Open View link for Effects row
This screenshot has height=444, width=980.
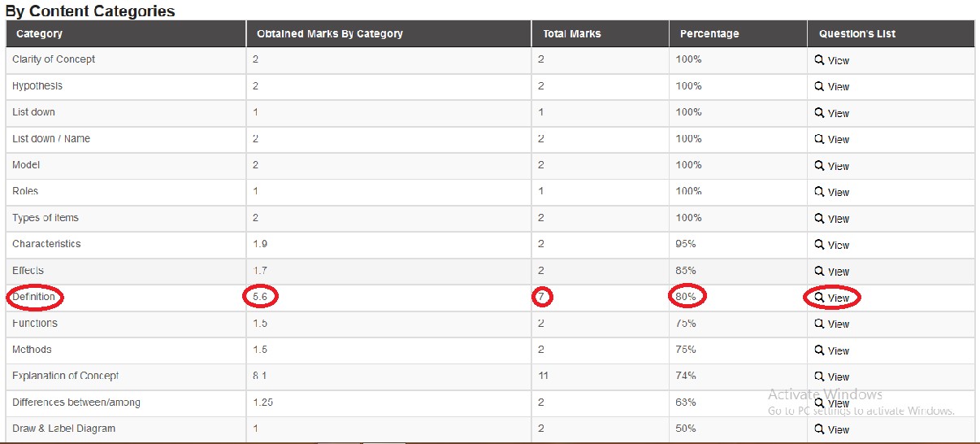coord(838,272)
